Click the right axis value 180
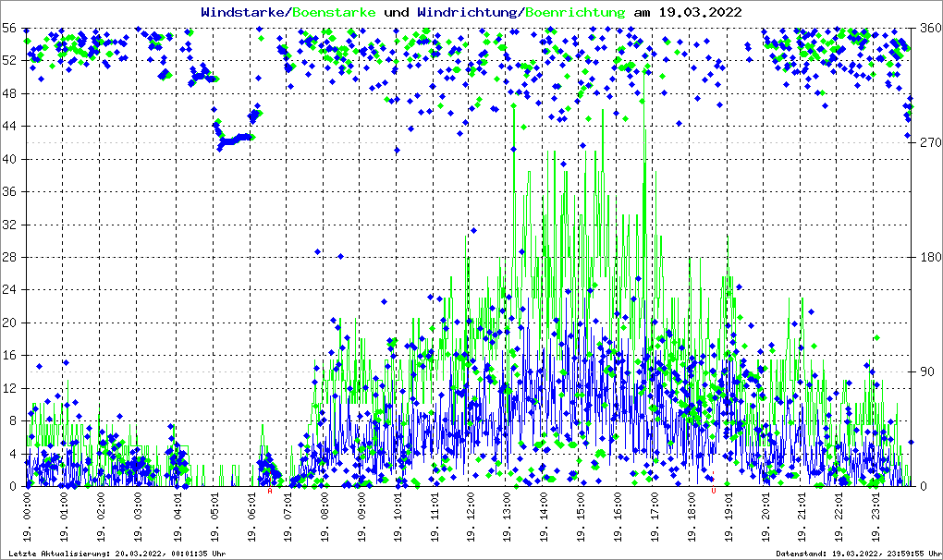 [x=926, y=258]
